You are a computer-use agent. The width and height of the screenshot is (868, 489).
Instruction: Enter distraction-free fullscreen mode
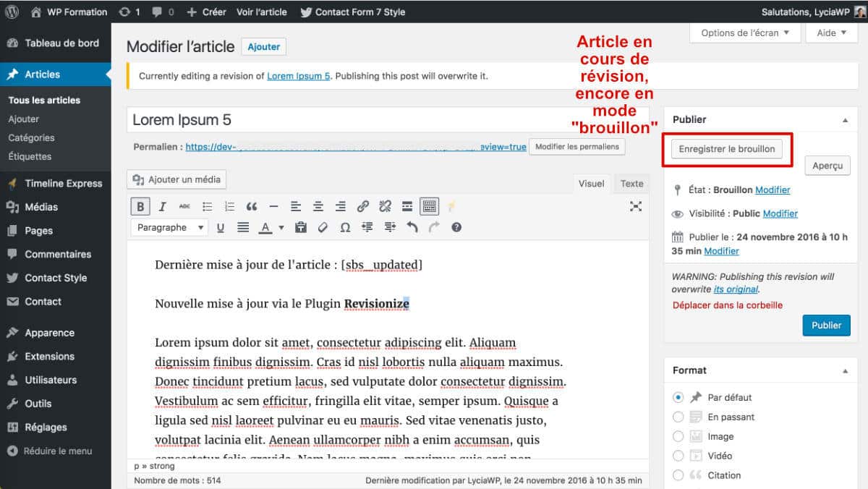click(636, 206)
